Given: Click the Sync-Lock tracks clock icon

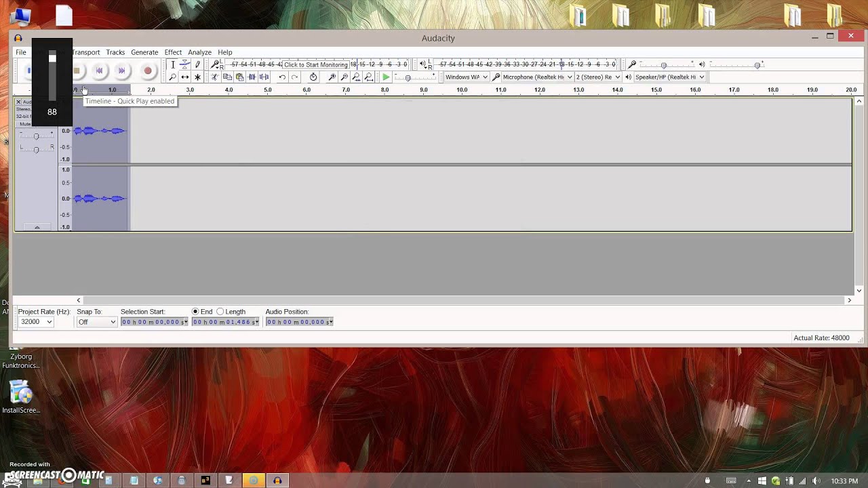Looking at the screenshot, I should 313,77.
